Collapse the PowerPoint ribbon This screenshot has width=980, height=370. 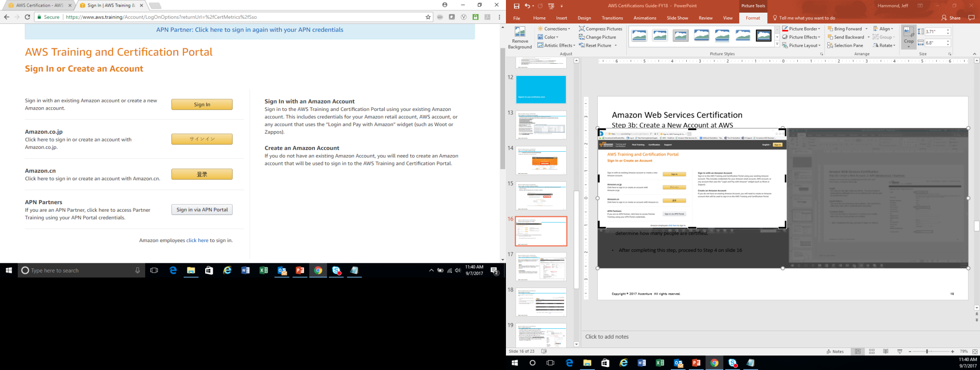pos(974,54)
